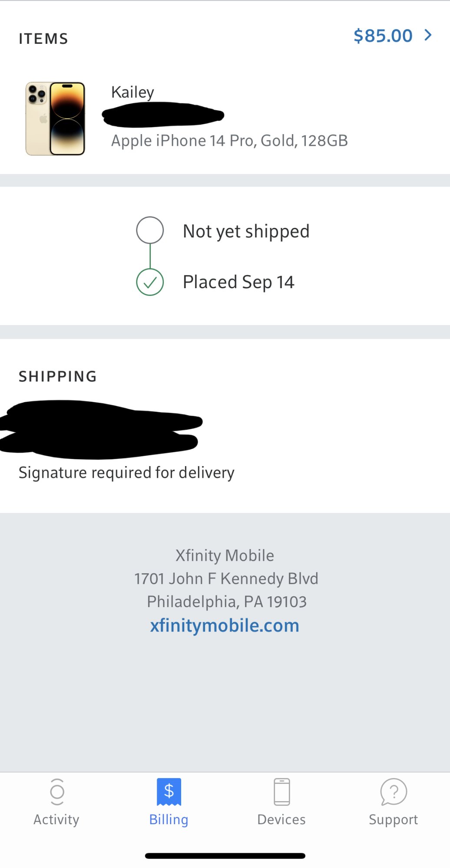Tap the home indicator bar
This screenshot has height=868, width=450.
click(225, 856)
